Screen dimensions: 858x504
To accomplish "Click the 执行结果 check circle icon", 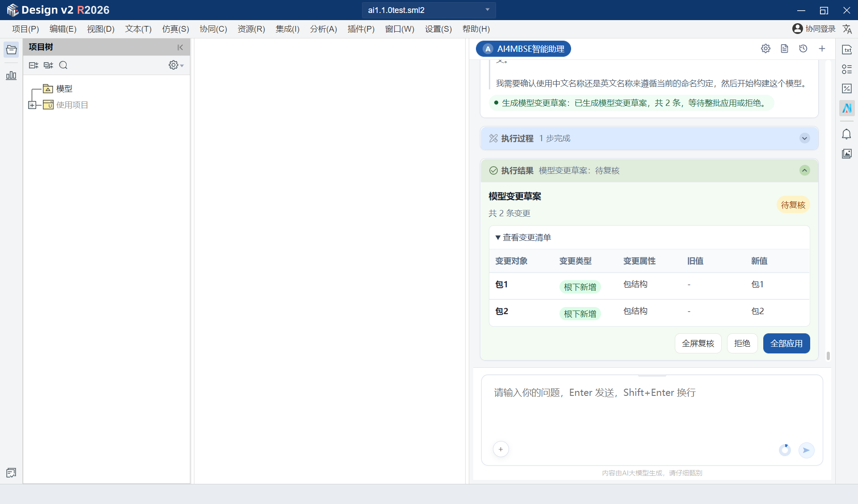I will (x=493, y=171).
